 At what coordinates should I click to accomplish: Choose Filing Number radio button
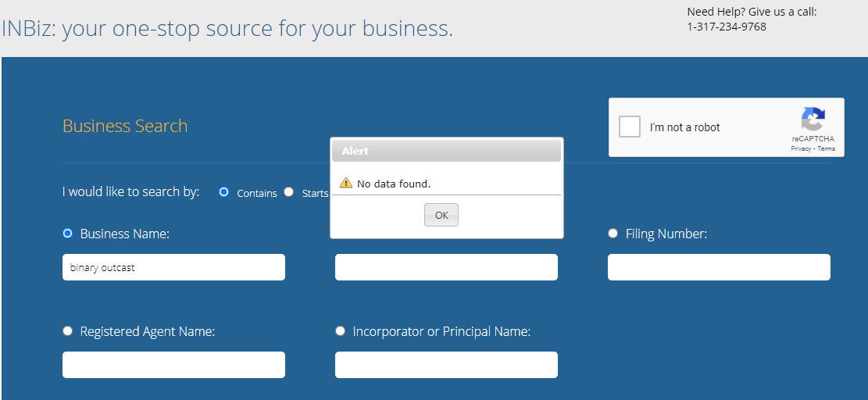pos(613,234)
